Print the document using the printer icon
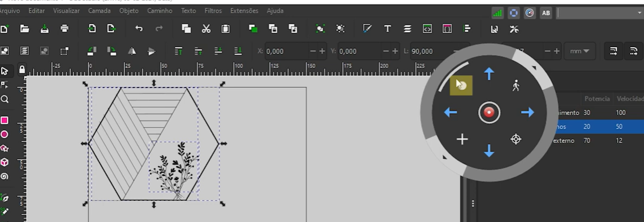Screen dimensions: 644x222 (x=64, y=29)
